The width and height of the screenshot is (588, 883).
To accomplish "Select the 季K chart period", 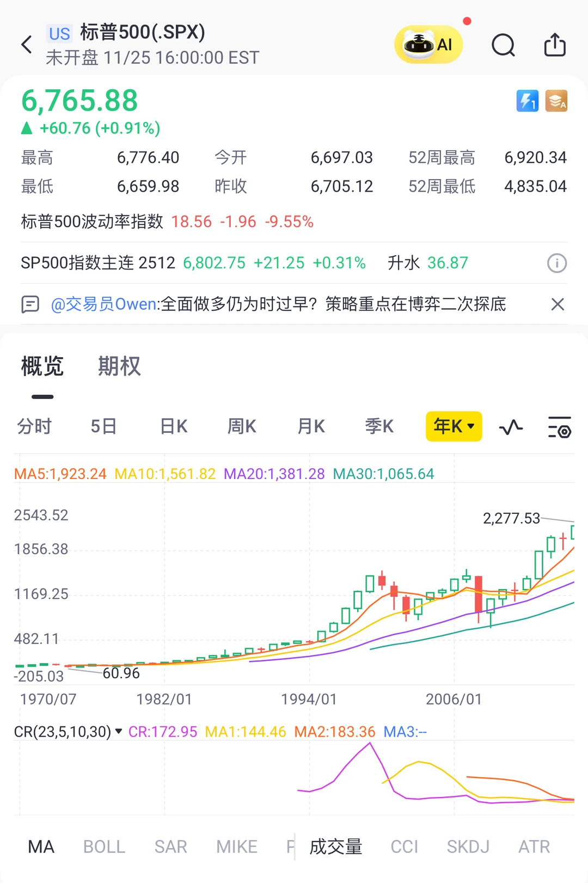I will point(379,426).
